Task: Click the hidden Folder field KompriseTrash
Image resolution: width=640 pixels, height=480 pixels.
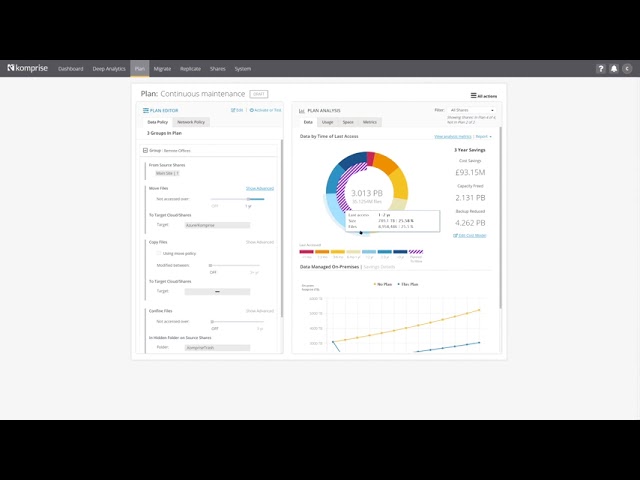Action: 217,347
